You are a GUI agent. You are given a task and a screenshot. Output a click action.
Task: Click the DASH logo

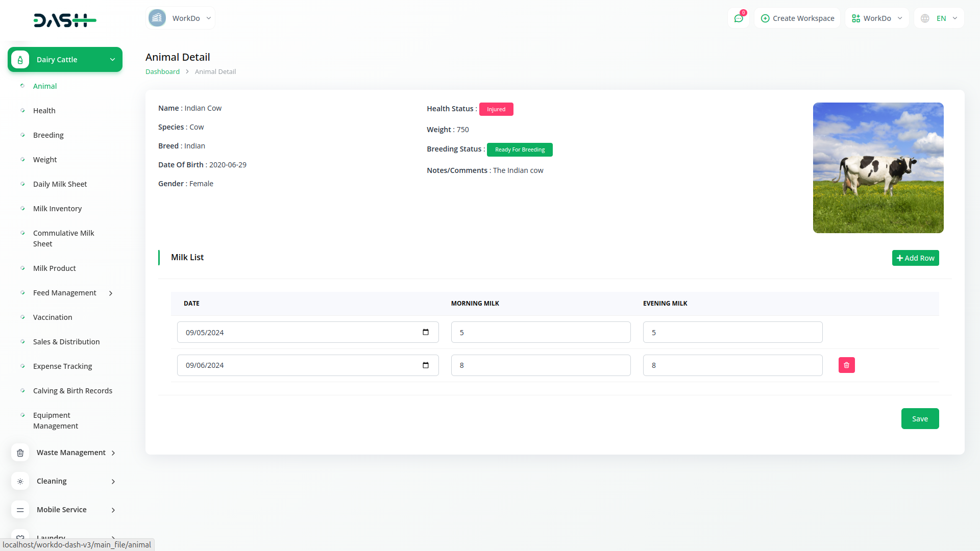click(65, 20)
